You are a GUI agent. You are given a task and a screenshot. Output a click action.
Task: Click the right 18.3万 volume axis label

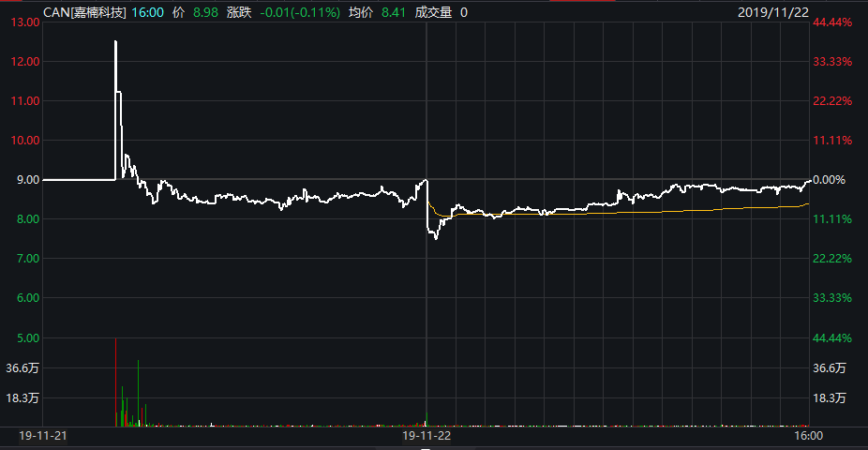point(830,398)
